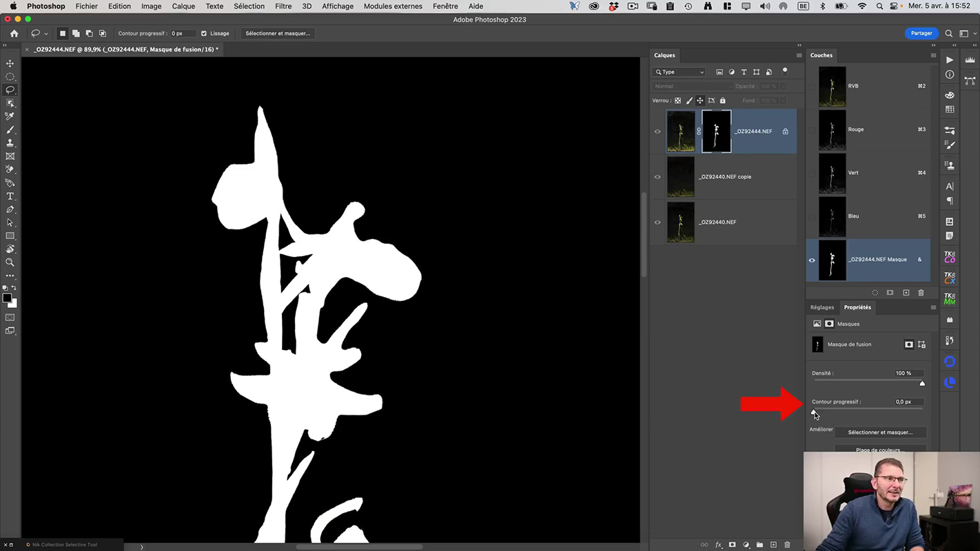The width and height of the screenshot is (980, 551).
Task: Open the layer filter Type dropdown
Action: 680,72
